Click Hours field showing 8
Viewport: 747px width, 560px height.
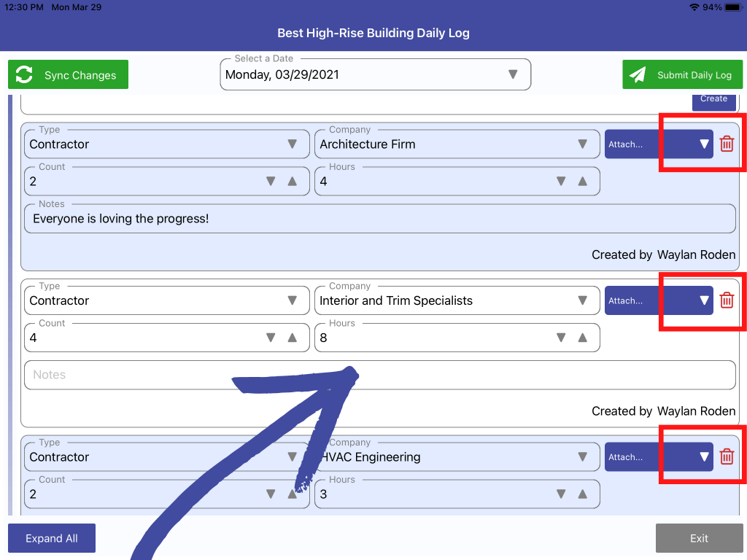457,338
